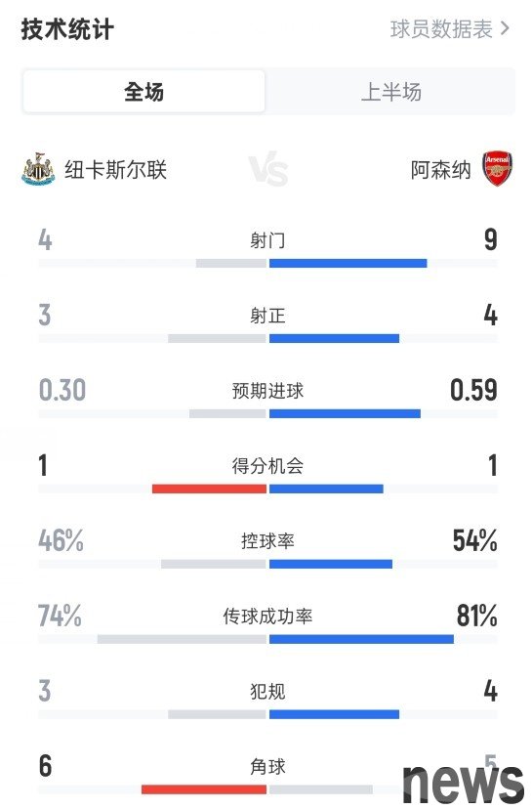This screenshot has width=532, height=809.
Task: Click the news watermark logo
Action: click(x=463, y=784)
